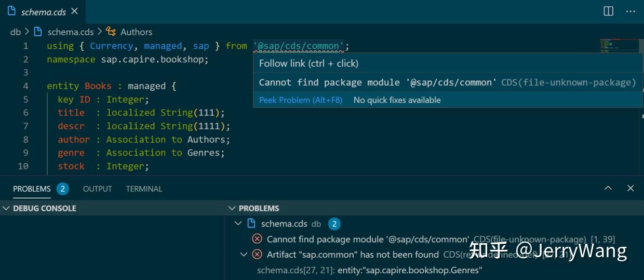This screenshot has width=644, height=280.
Task: Collapse the schema.cds problems tree node
Action: point(238,223)
